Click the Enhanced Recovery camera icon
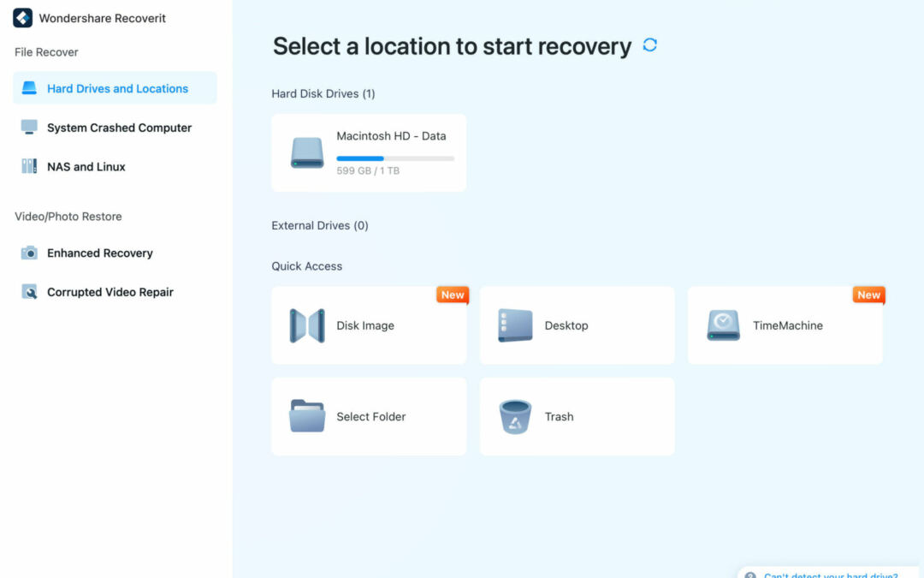 [29, 253]
